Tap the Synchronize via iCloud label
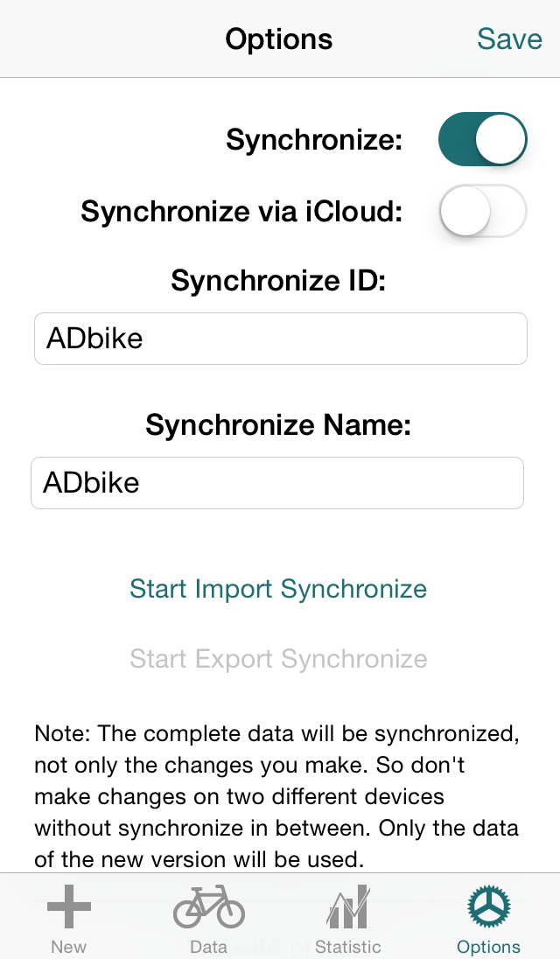 241,212
